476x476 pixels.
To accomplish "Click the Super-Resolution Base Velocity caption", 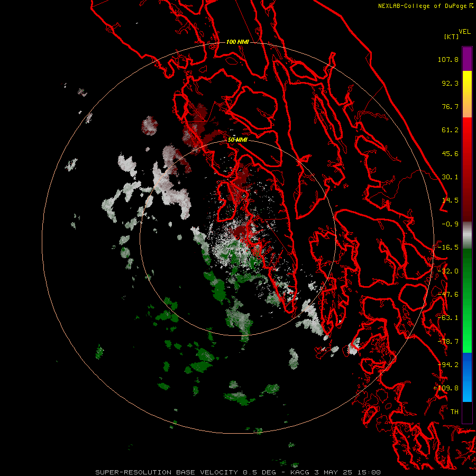I will pos(237,472).
